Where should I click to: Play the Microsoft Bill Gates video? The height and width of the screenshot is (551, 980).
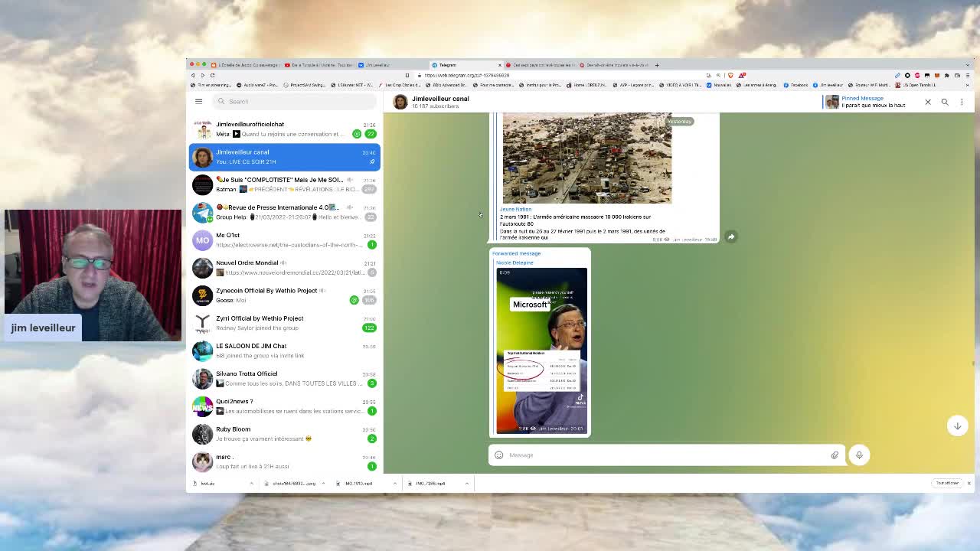(x=542, y=350)
